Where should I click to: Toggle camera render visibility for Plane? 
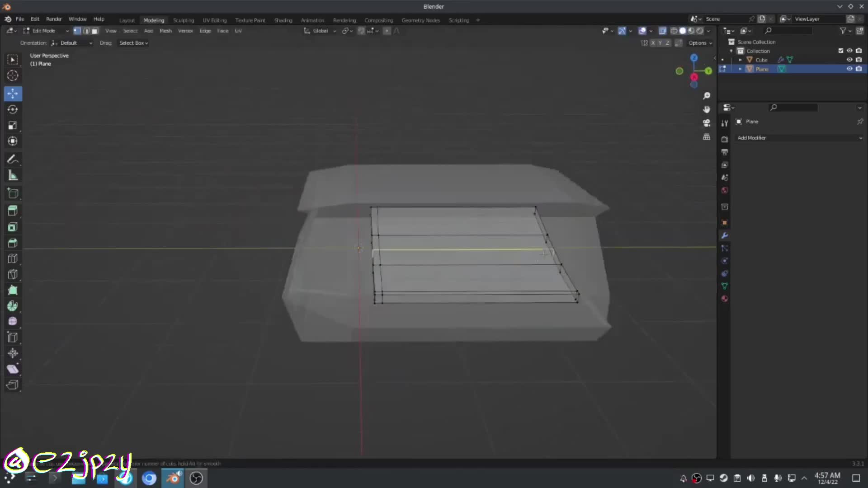point(859,69)
